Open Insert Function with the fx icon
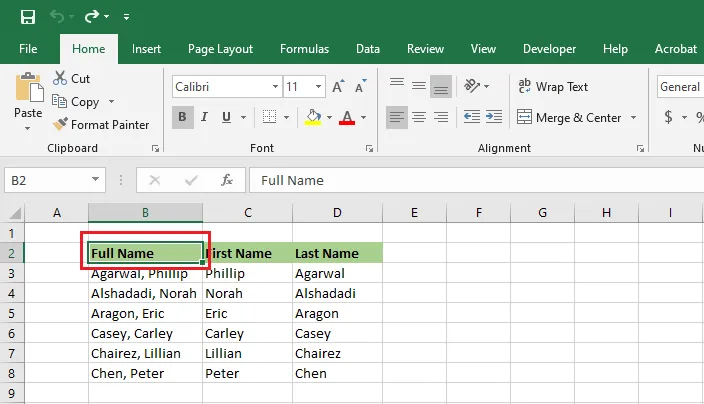 click(x=227, y=180)
